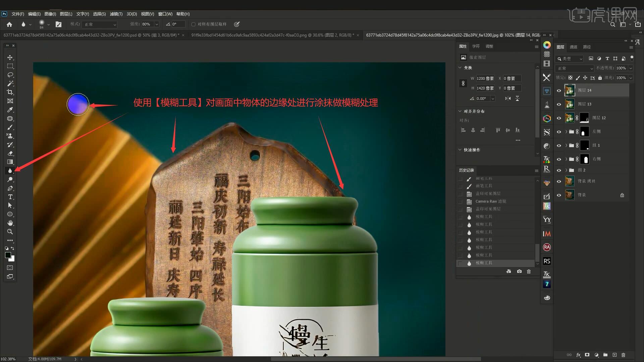This screenshot has height=362, width=644.
Task: Select the Lasso tool
Action: tap(10, 75)
